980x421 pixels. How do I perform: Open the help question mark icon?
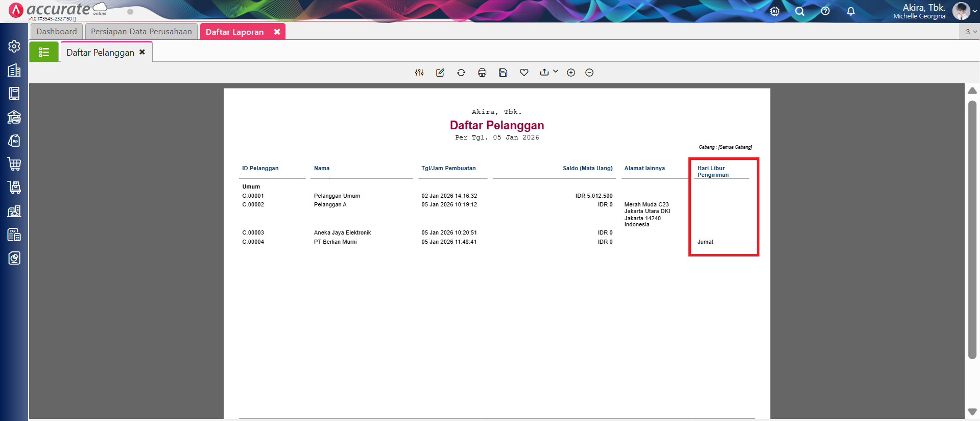(825, 11)
